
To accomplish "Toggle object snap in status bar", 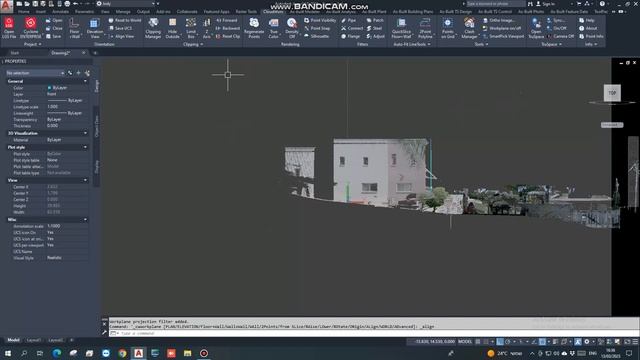I will pos(542,342).
